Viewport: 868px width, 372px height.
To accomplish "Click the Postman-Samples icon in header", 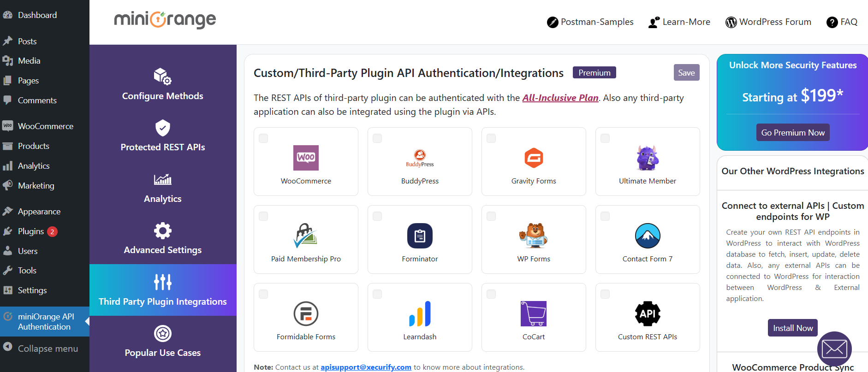I will pos(553,22).
